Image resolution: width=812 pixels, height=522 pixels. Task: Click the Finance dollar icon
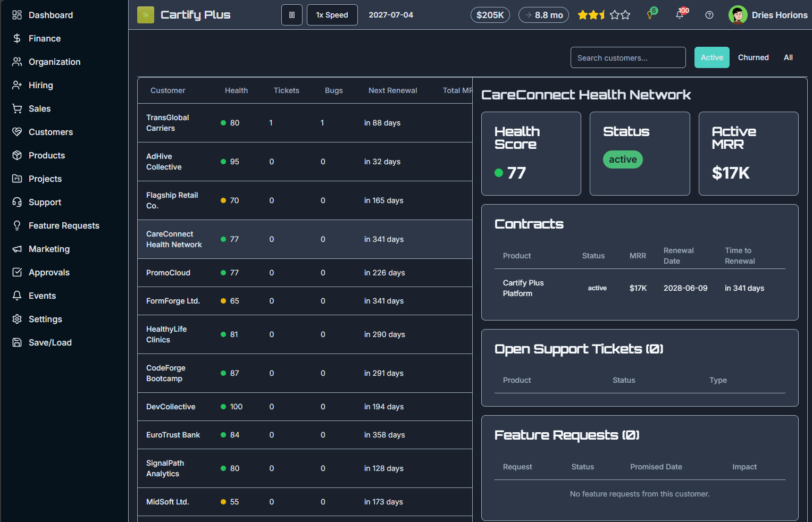[x=17, y=38]
